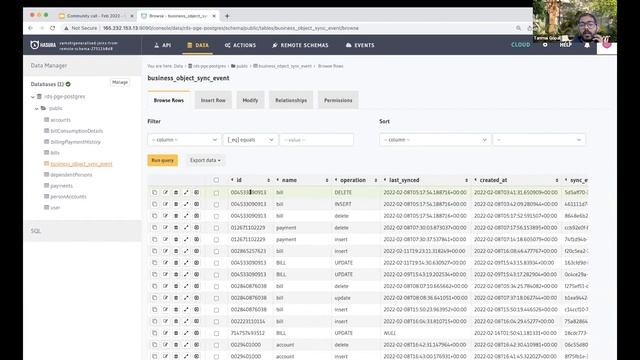Switch to the Modify tab
The width and height of the screenshot is (640, 360).
tap(250, 100)
